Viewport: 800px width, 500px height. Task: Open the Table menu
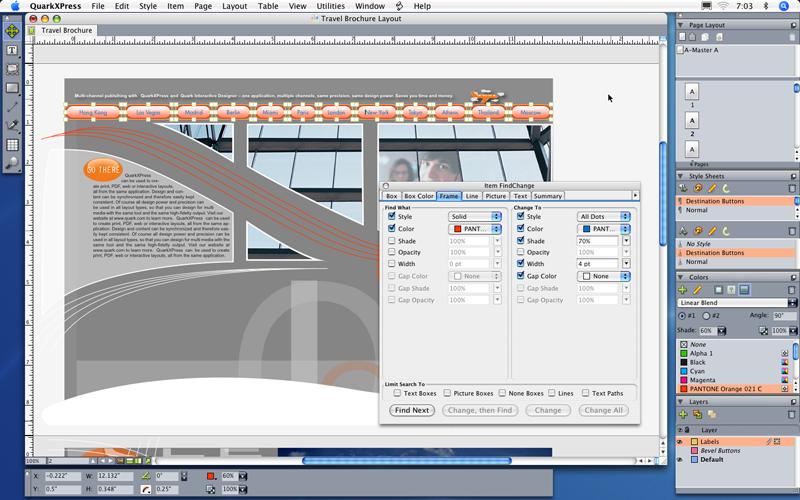pyautogui.click(x=268, y=6)
